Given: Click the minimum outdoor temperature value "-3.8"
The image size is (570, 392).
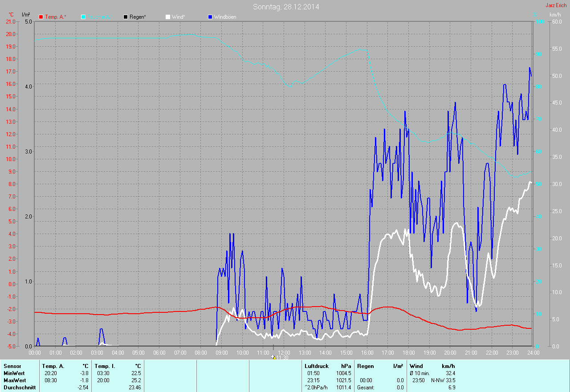Looking at the screenshot, I should pyautogui.click(x=84, y=373).
